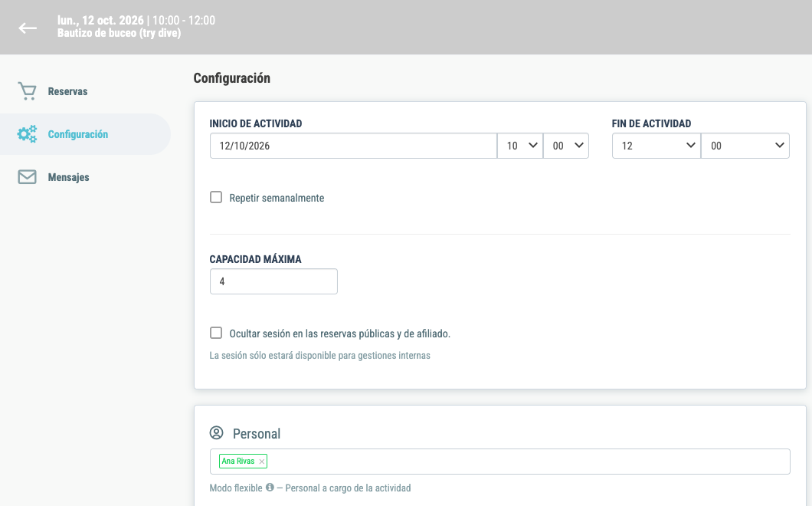812x506 pixels.
Task: Open the Reservas section
Action: pyautogui.click(x=68, y=91)
